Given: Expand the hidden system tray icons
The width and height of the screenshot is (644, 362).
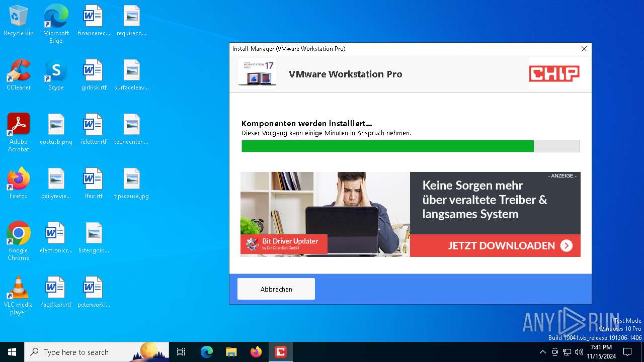Looking at the screenshot, I should click(x=542, y=352).
